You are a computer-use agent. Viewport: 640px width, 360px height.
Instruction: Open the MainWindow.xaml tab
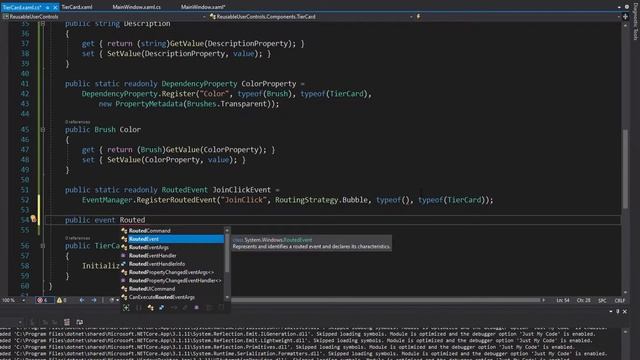pos(203,7)
